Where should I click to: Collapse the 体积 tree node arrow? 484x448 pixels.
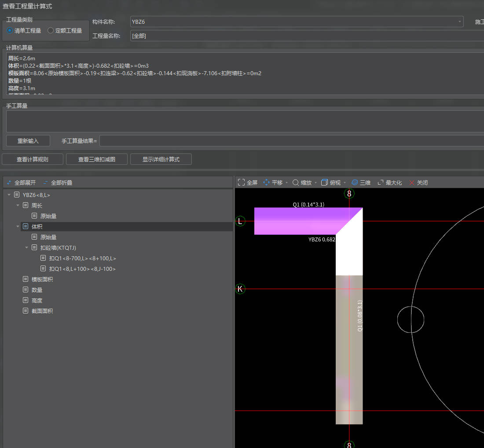coord(18,226)
